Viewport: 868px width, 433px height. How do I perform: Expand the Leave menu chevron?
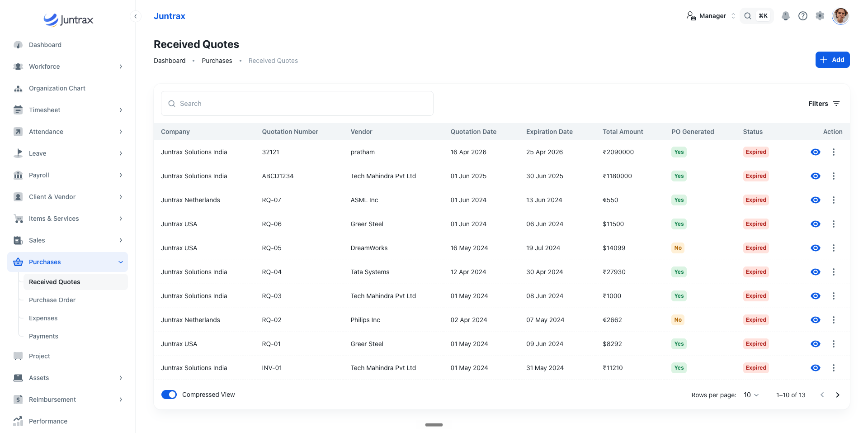(x=121, y=153)
